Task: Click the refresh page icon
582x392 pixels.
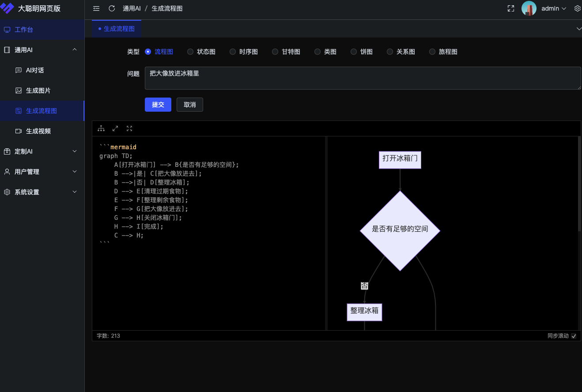Action: click(x=112, y=8)
